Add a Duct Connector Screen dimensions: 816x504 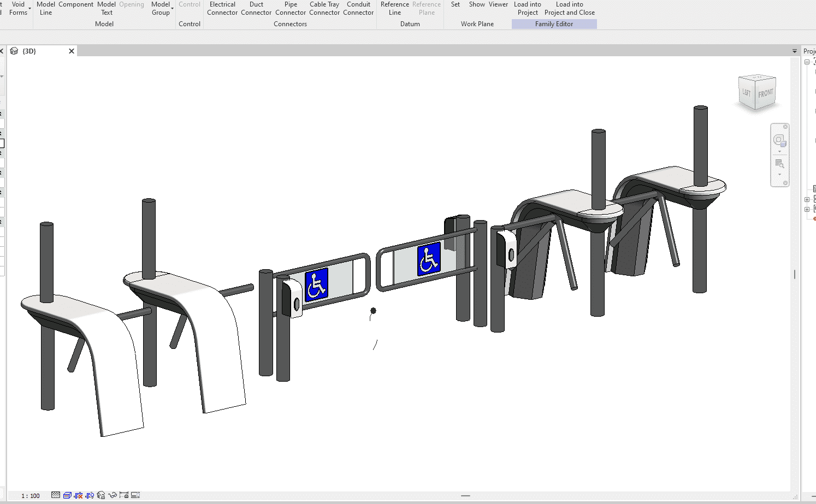(x=256, y=8)
